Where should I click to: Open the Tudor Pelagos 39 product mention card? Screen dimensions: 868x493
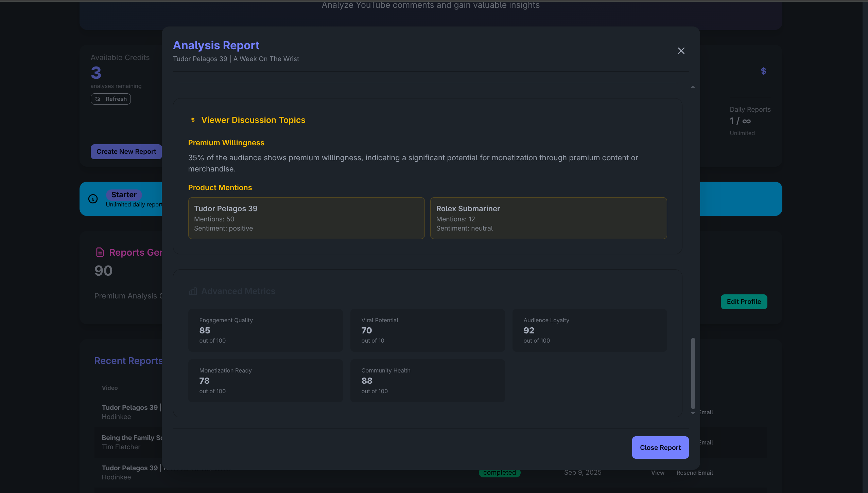tap(306, 218)
